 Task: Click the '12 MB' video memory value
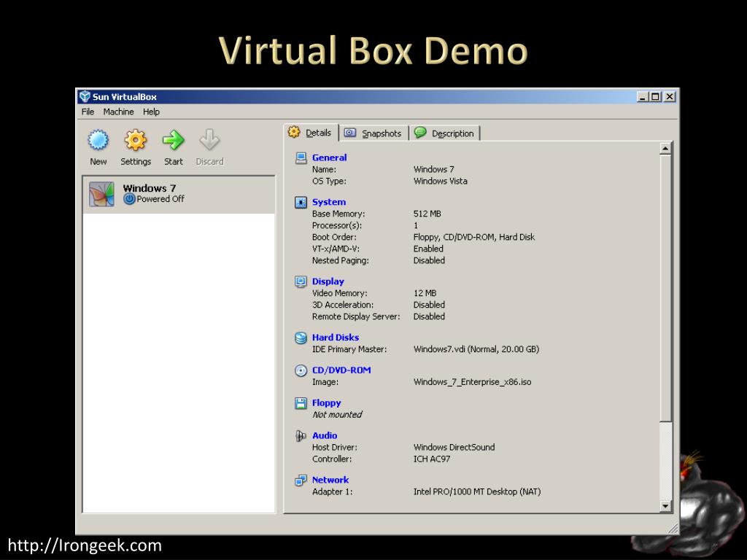tap(425, 293)
